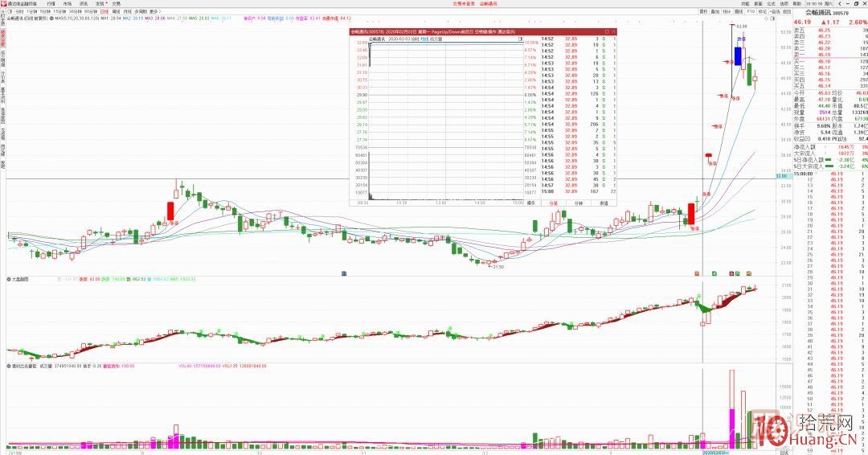Click the 通达信 app logo icon
Image resolution: width=868 pixels, height=455 pixels.
click(x=3, y=4)
